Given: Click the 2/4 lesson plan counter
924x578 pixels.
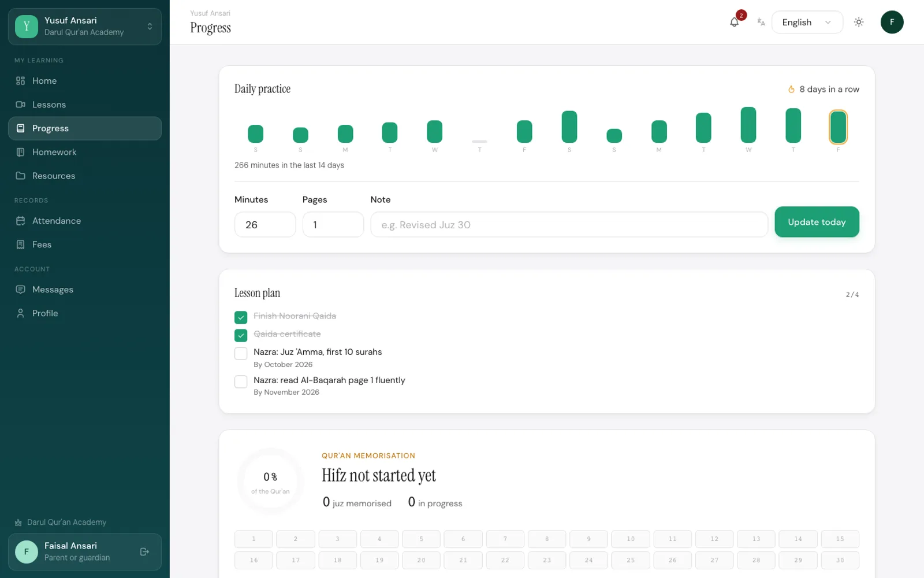Looking at the screenshot, I should click(852, 295).
